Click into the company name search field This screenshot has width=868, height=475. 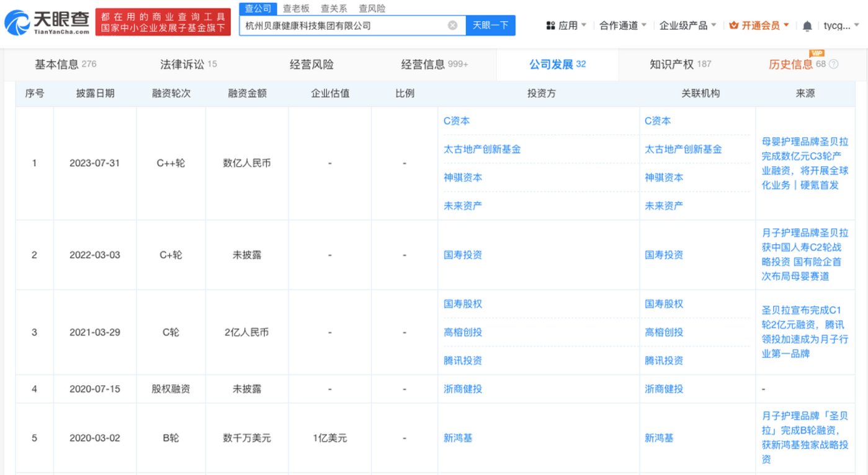point(341,25)
